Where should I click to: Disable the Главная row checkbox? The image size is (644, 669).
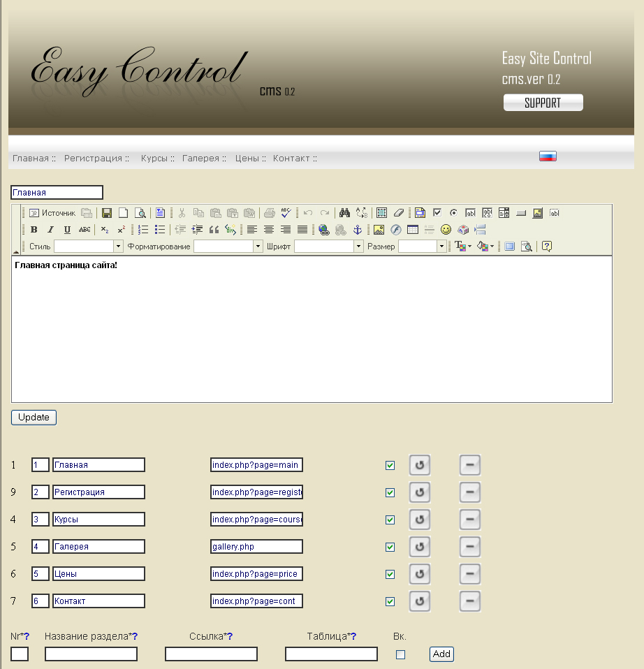click(390, 464)
